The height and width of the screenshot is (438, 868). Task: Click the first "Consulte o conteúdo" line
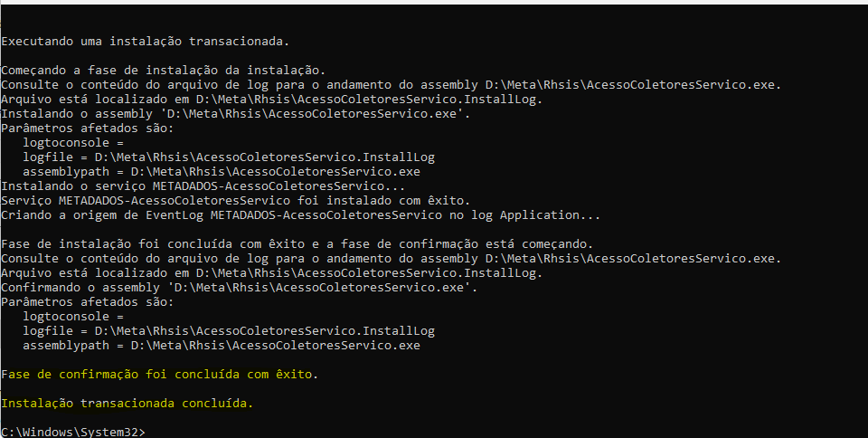click(391, 84)
